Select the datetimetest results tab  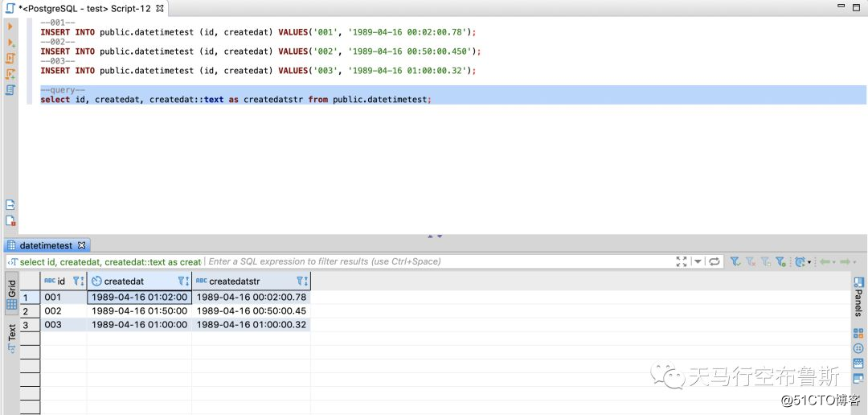tap(46, 245)
